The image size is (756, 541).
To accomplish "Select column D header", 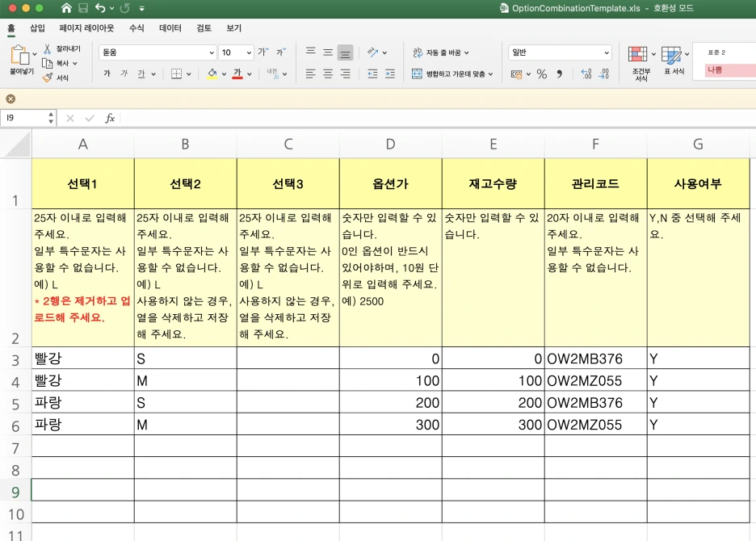I will coord(391,145).
